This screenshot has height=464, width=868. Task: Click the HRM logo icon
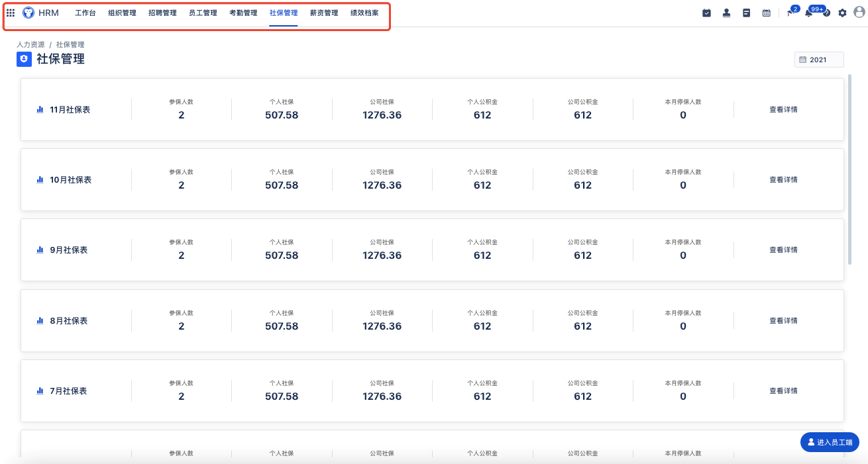coord(28,13)
